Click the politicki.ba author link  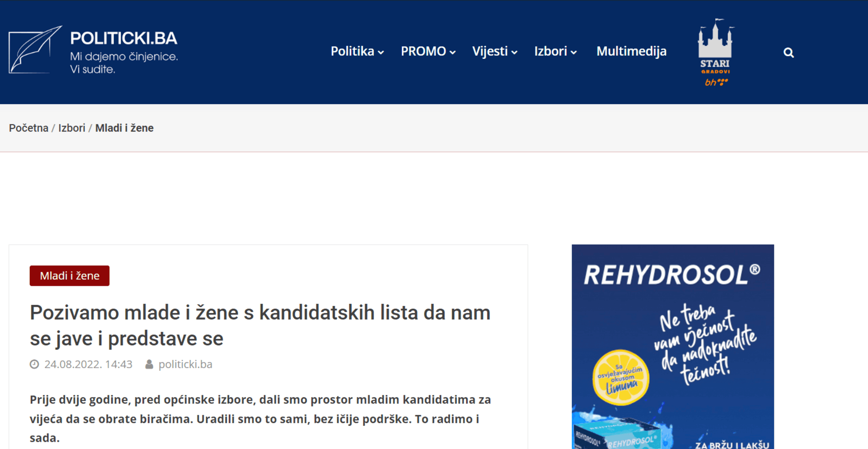[186, 364]
